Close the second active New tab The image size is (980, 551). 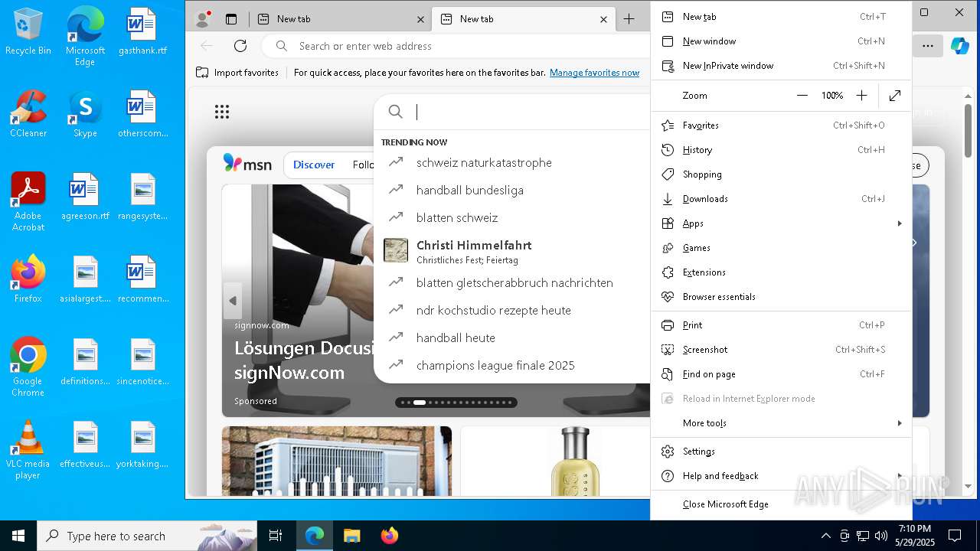604,19
